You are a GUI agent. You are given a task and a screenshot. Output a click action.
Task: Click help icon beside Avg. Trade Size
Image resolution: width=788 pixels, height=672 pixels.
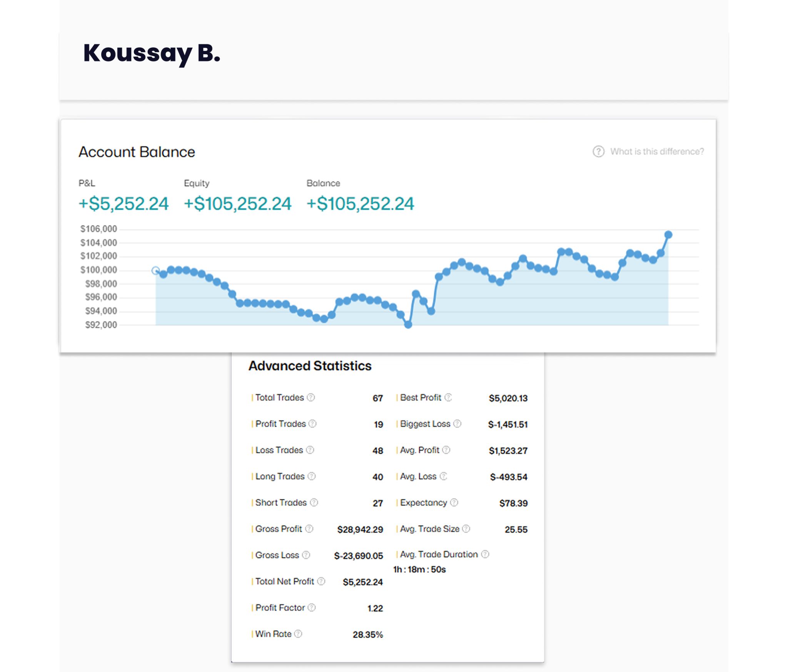(x=466, y=529)
